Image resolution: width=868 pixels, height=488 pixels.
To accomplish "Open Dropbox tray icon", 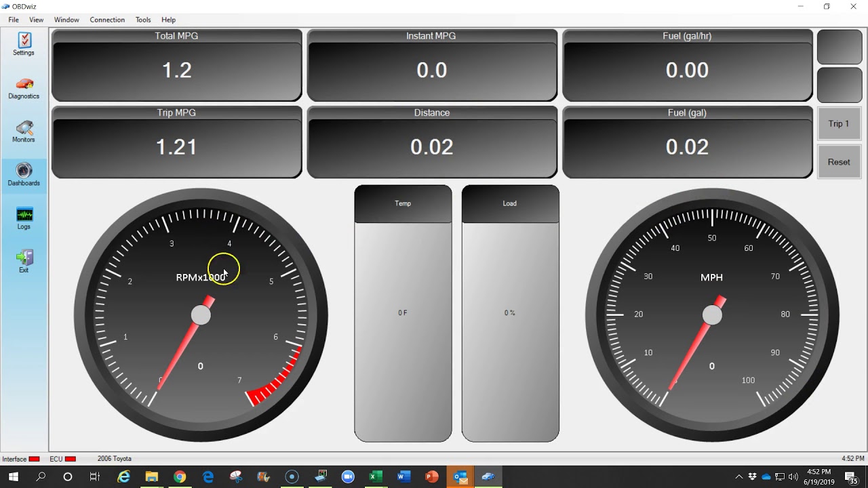I will click(753, 477).
